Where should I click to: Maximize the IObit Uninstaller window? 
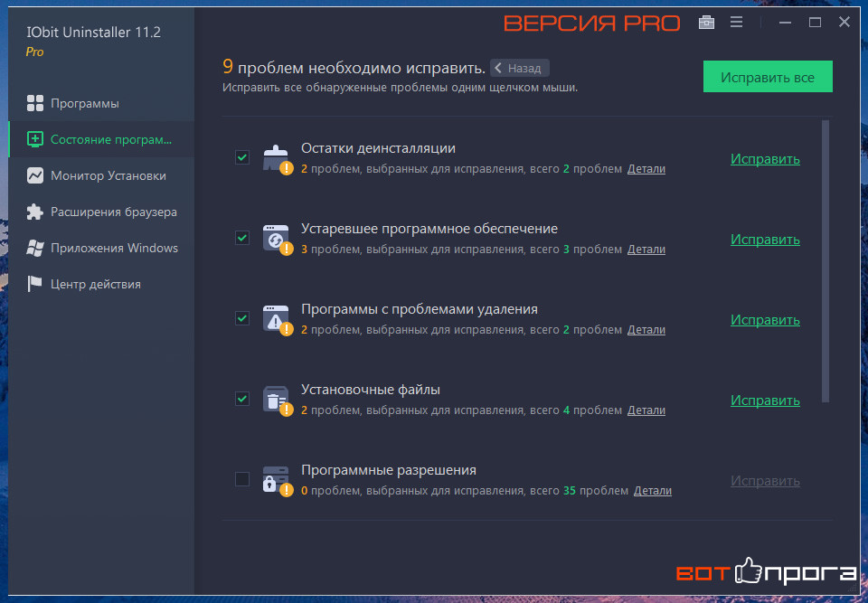coord(815,23)
